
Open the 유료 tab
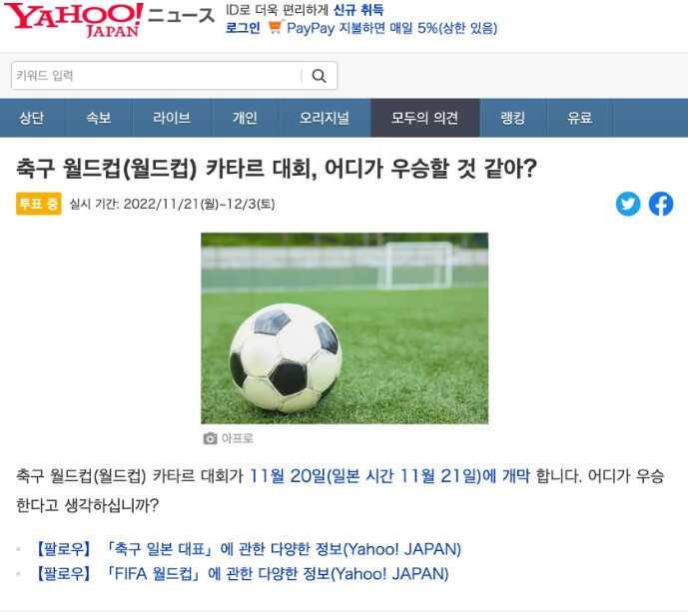click(579, 118)
